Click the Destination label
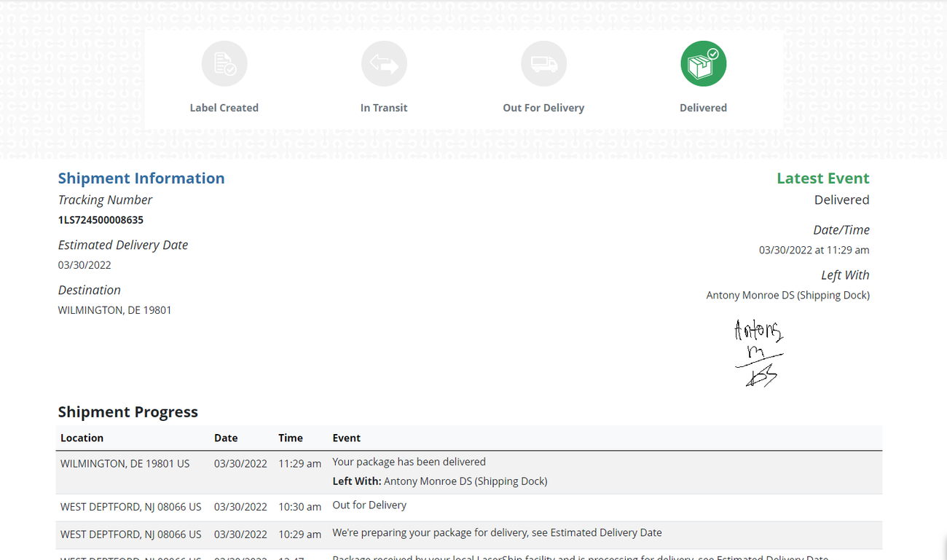The width and height of the screenshot is (947, 560). click(90, 290)
